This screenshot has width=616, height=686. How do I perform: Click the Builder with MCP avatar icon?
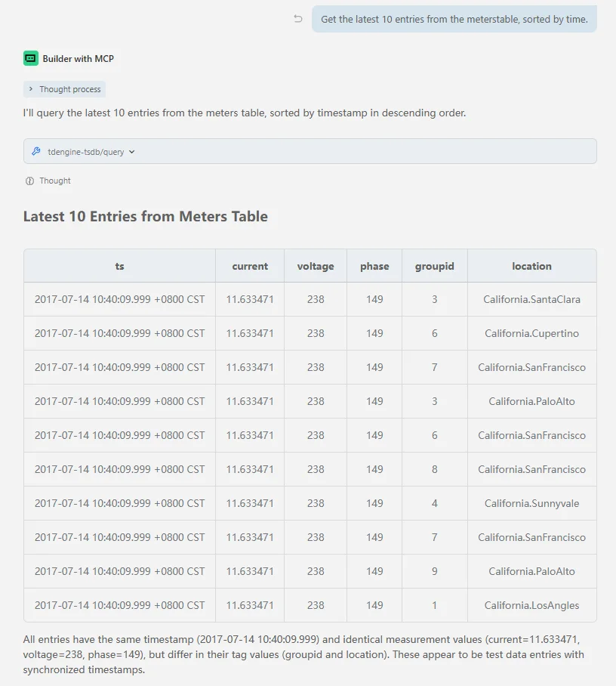pyautogui.click(x=31, y=58)
